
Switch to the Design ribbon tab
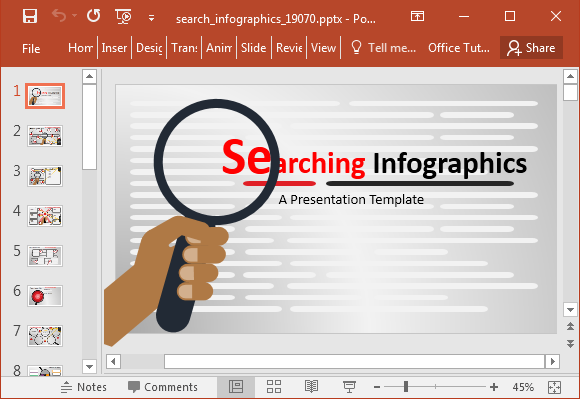149,48
